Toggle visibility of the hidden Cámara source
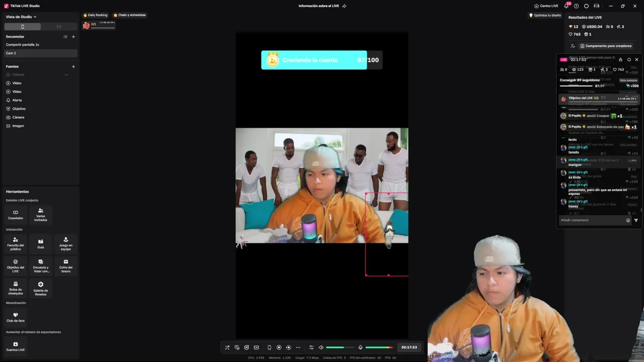 66,74
